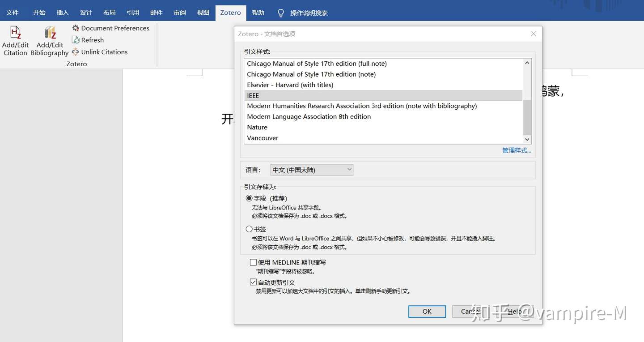Click the Add/Edit Citation icon
The width and height of the screenshot is (644, 342).
[x=16, y=33]
